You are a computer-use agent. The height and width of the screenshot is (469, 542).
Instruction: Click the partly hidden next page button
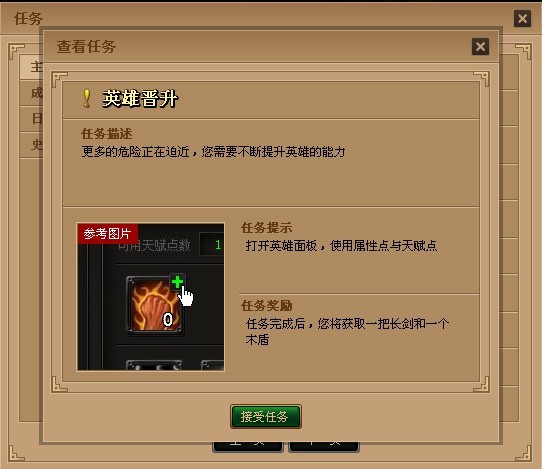click(324, 447)
